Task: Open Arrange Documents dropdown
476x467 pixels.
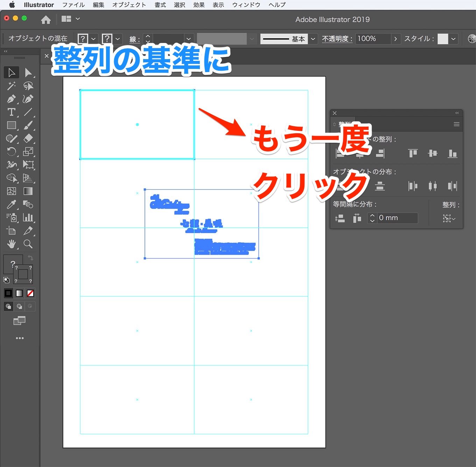Action: coord(71,19)
